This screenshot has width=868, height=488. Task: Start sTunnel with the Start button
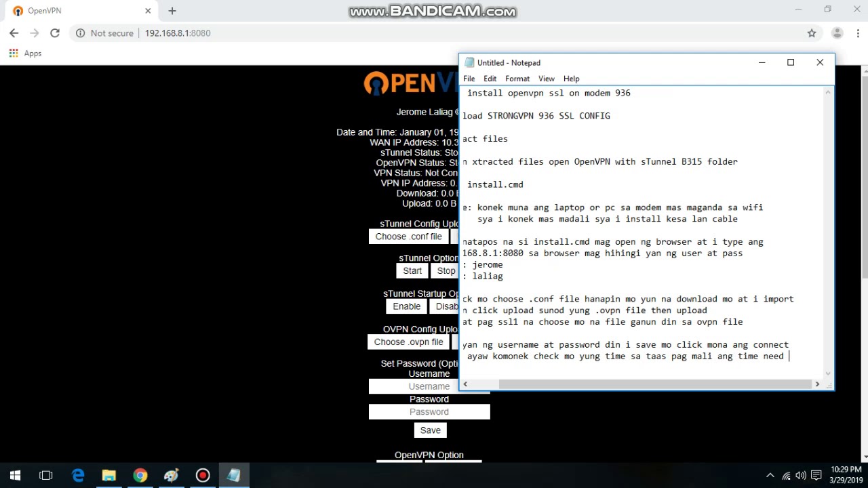[412, 270]
